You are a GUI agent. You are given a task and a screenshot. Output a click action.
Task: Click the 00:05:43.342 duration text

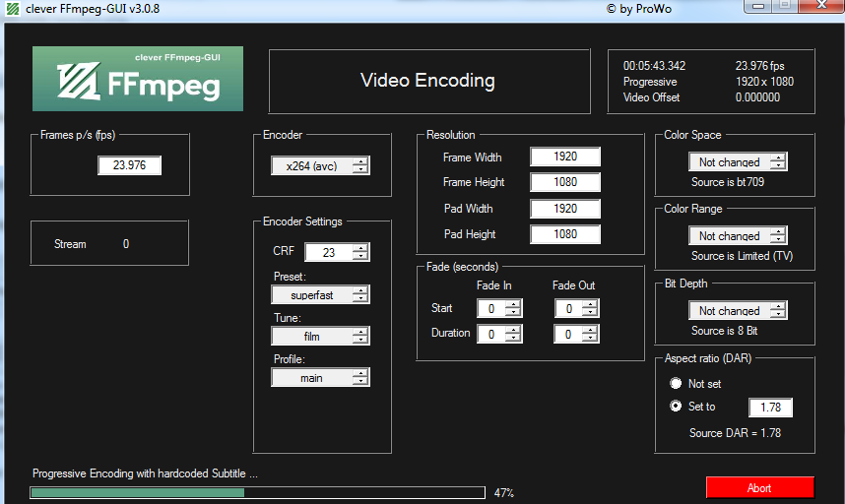point(654,66)
